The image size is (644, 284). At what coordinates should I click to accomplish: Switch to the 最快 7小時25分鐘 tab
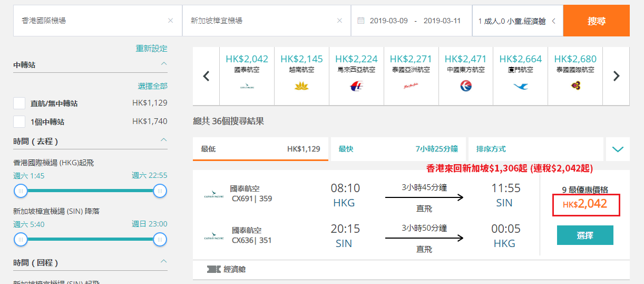pos(398,149)
